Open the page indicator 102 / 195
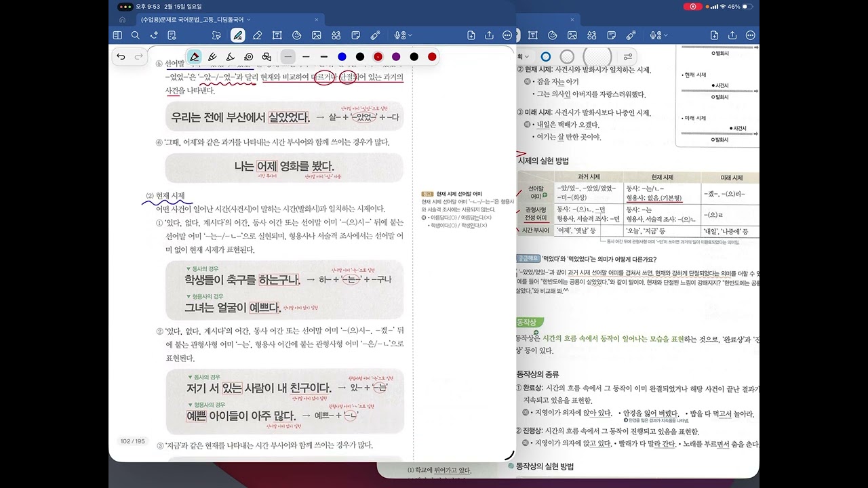 tap(132, 441)
